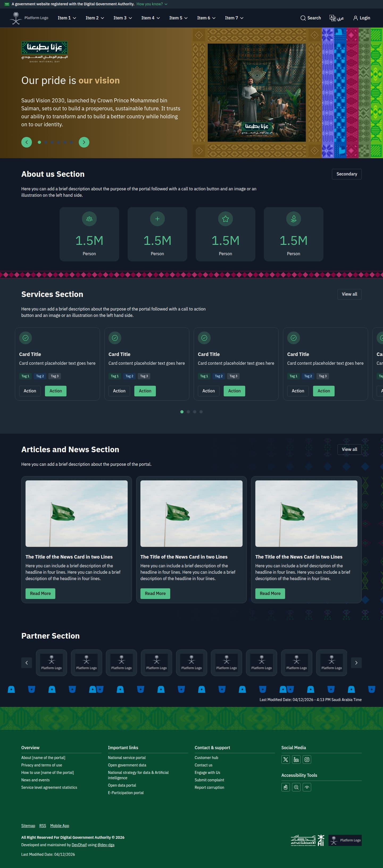This screenshot has width=383, height=868.
Task: Open the Privacy and terms of use link
Action: 41,765
